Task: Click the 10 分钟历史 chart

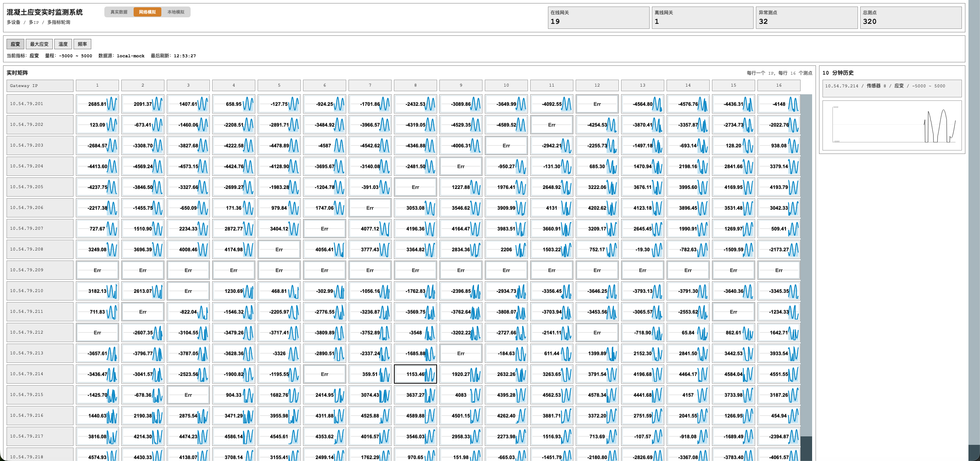Action: click(892, 125)
